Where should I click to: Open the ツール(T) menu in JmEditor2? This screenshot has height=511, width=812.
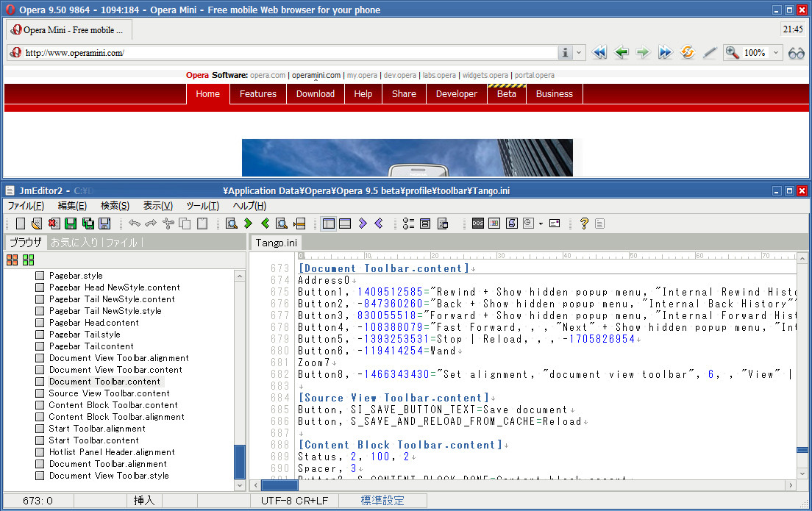tap(202, 206)
